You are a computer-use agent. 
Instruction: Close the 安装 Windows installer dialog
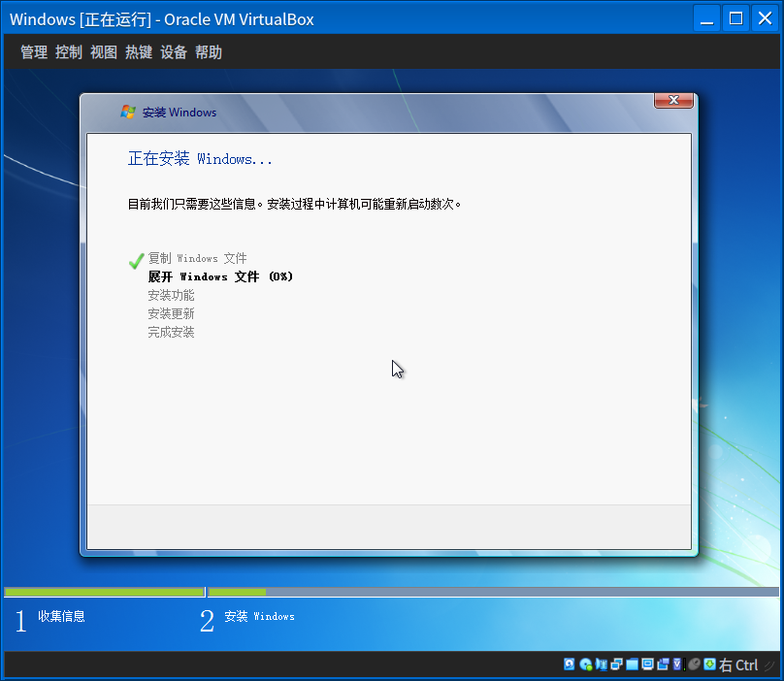(x=673, y=101)
